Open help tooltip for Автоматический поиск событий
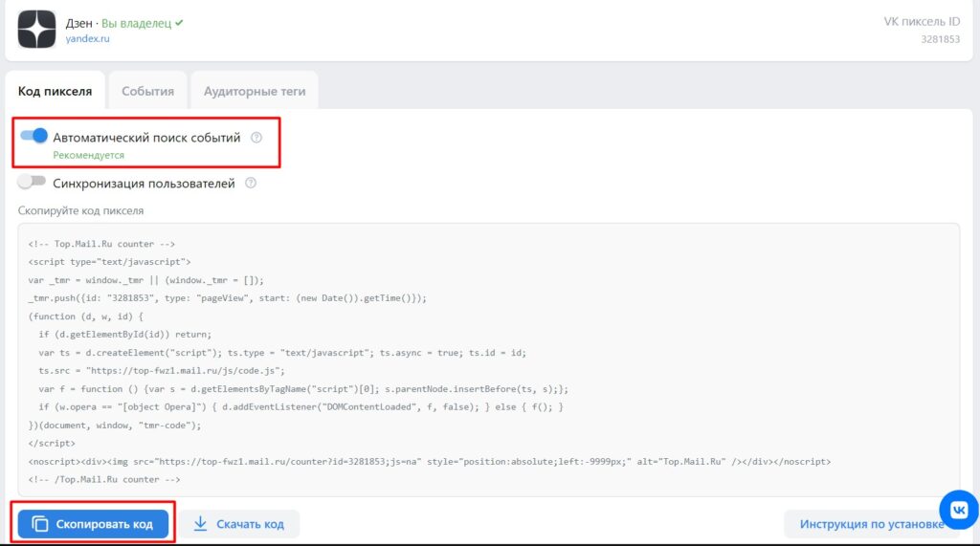Viewport: 980px width, 546px height. 256,138
